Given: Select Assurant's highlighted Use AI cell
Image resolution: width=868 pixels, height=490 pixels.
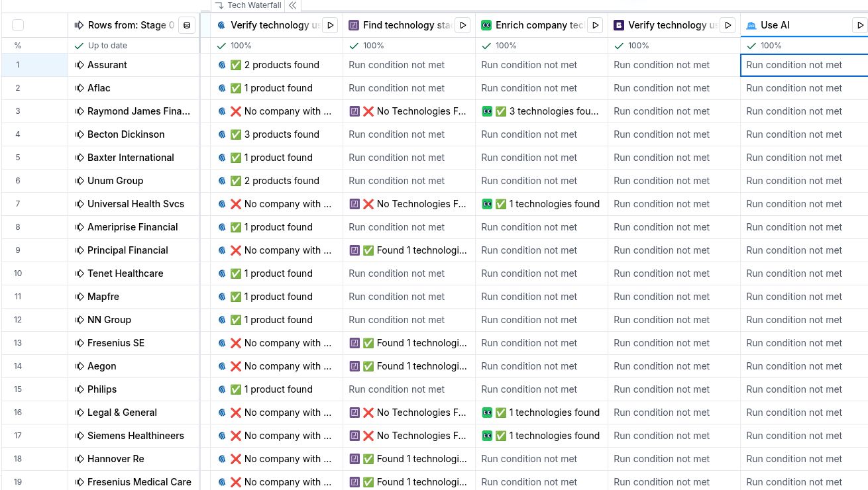Looking at the screenshot, I should tap(804, 65).
